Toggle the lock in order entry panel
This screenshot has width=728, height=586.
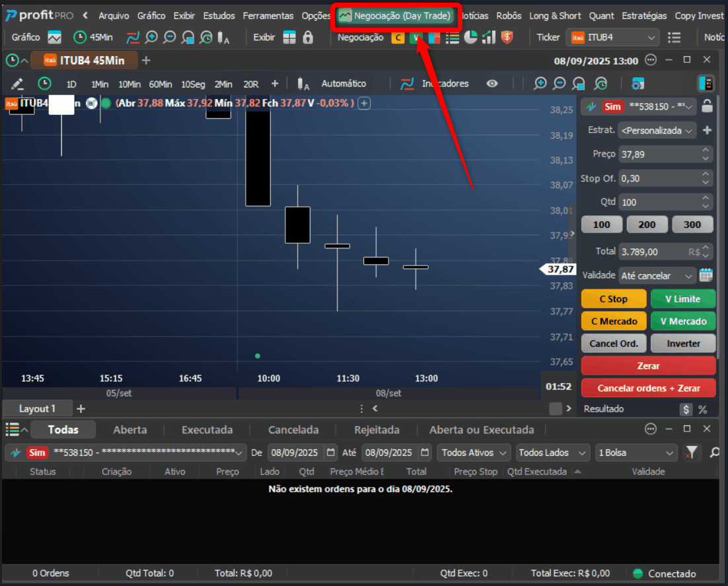tap(707, 106)
